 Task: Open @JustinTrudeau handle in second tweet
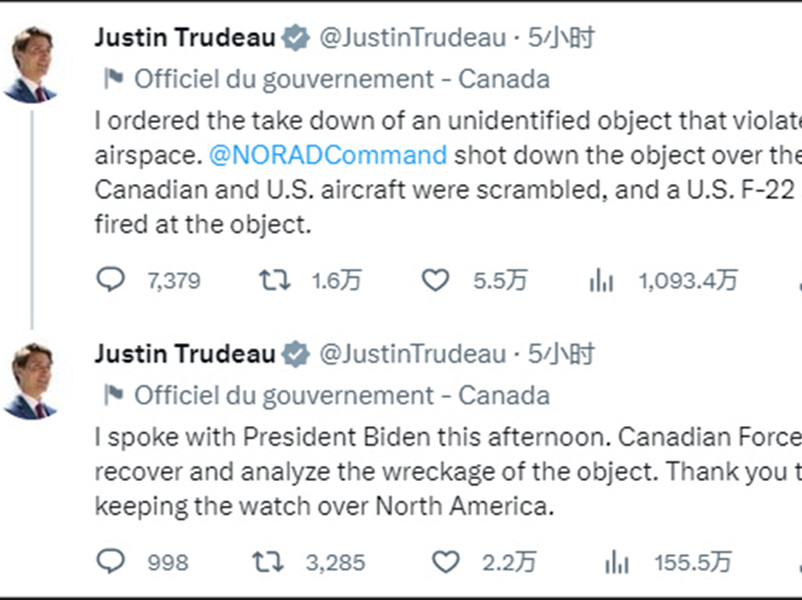point(413,354)
